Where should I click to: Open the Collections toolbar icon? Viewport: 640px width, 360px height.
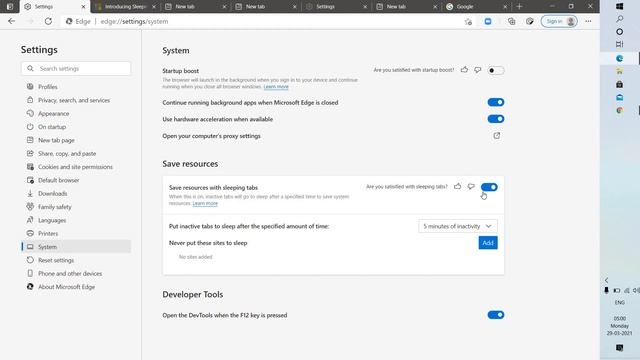tap(511, 21)
